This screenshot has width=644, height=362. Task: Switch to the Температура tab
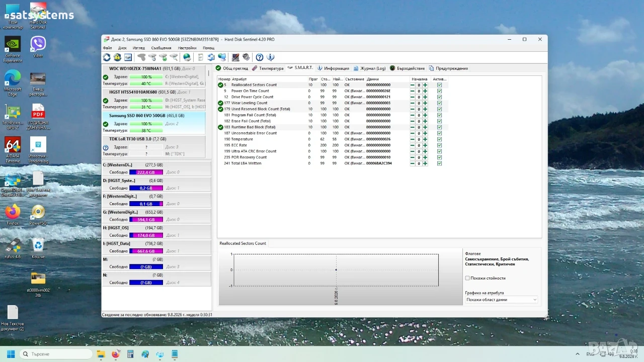[x=268, y=68]
